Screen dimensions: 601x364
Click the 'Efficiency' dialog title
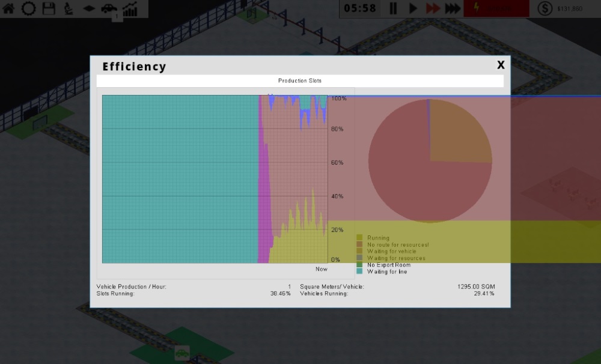click(134, 67)
